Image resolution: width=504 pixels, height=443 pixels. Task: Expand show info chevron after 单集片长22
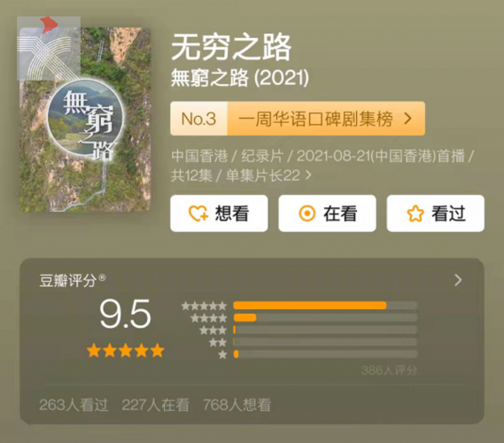pyautogui.click(x=308, y=175)
